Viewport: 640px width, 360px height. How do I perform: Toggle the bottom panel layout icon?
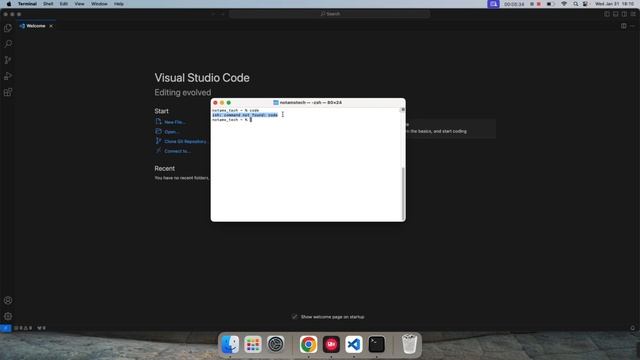(x=616, y=14)
